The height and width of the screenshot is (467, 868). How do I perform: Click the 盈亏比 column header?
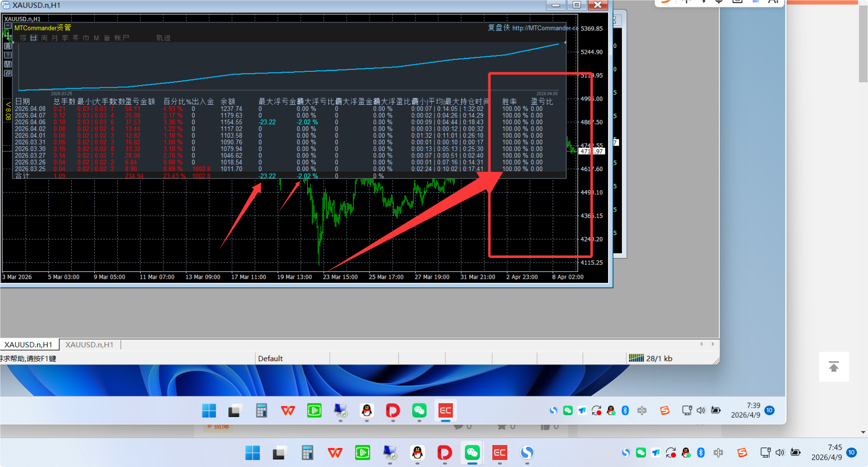pos(542,102)
